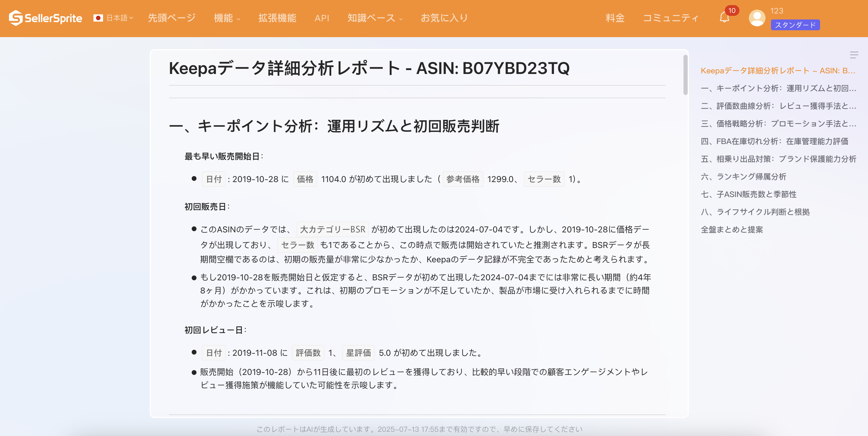Click the 最も早い販売開始日 subheading
The image size is (868, 436).
(224, 156)
